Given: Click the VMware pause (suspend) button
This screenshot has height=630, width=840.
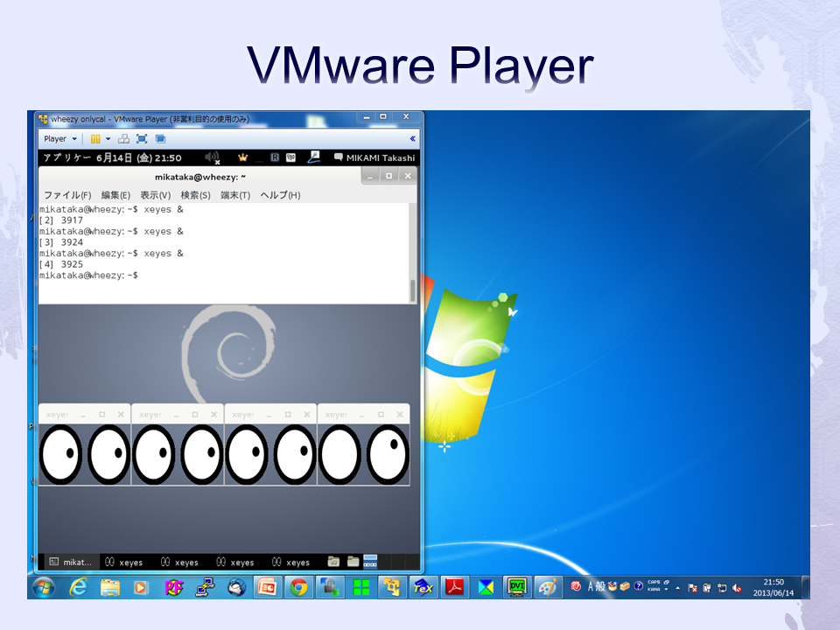Looking at the screenshot, I should point(95,139).
